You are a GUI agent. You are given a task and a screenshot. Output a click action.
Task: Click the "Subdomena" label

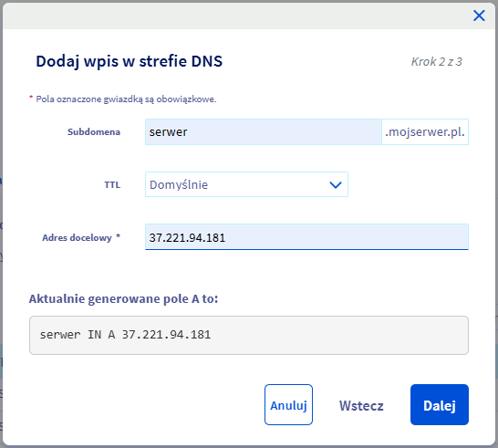click(x=94, y=132)
